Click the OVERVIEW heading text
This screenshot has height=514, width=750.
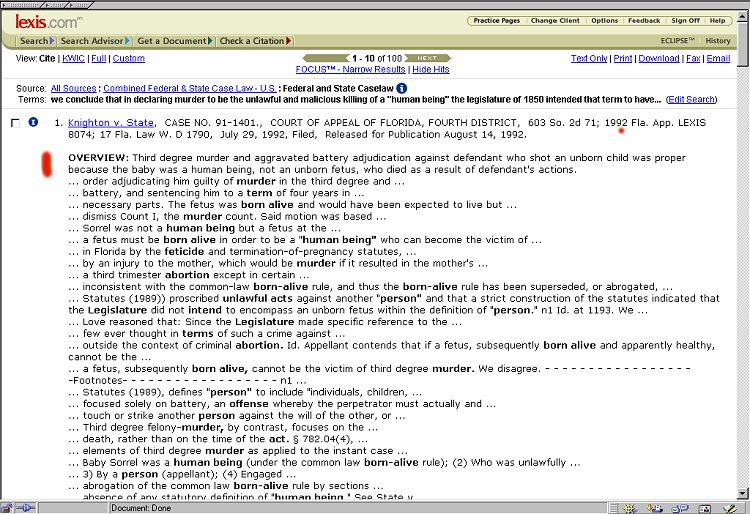pyautogui.click(x=98, y=158)
